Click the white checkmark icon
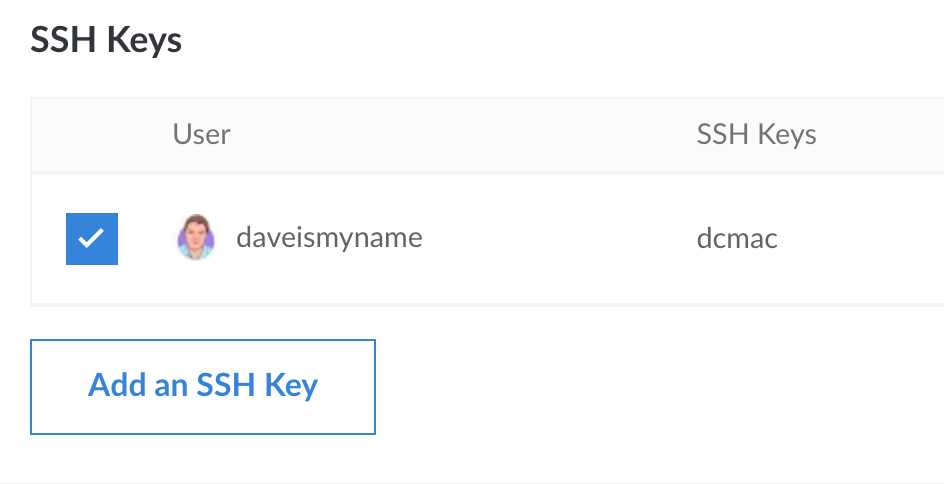The width and height of the screenshot is (944, 484). 92,238
